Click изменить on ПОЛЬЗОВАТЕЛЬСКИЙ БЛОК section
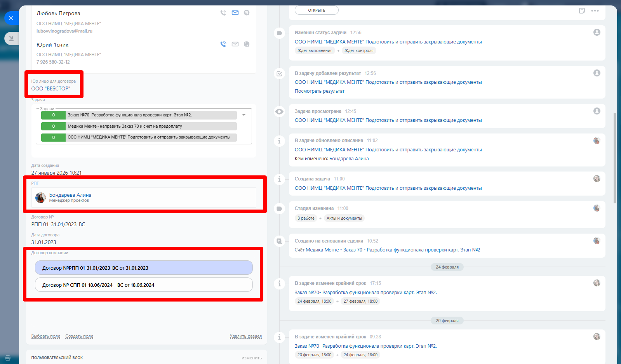This screenshot has height=364, width=621. click(x=252, y=358)
